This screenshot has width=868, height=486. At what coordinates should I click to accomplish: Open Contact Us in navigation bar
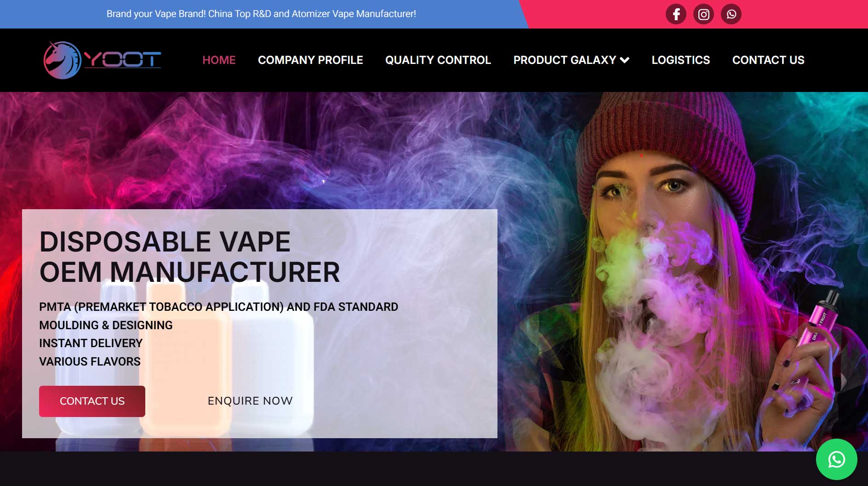coord(768,60)
